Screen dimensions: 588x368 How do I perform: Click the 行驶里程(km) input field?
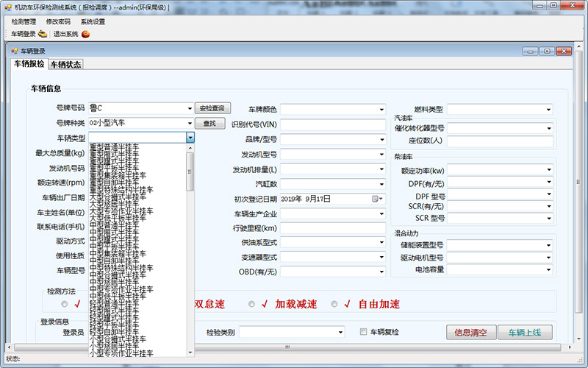333,228
